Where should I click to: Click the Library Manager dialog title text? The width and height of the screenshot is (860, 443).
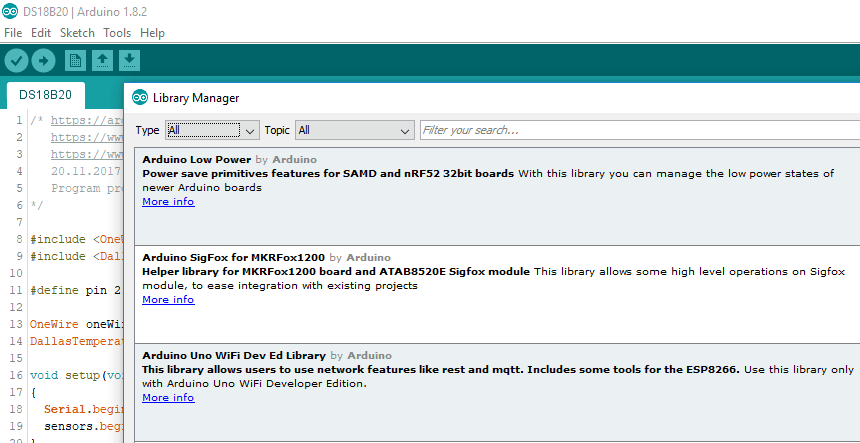pyautogui.click(x=196, y=98)
